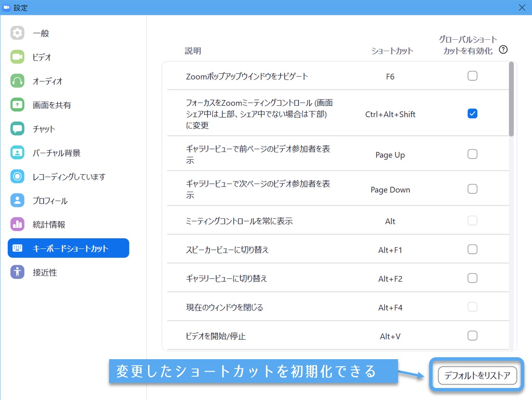
Task: Edit the Alt+F1 shortcut field
Action: pos(390,250)
